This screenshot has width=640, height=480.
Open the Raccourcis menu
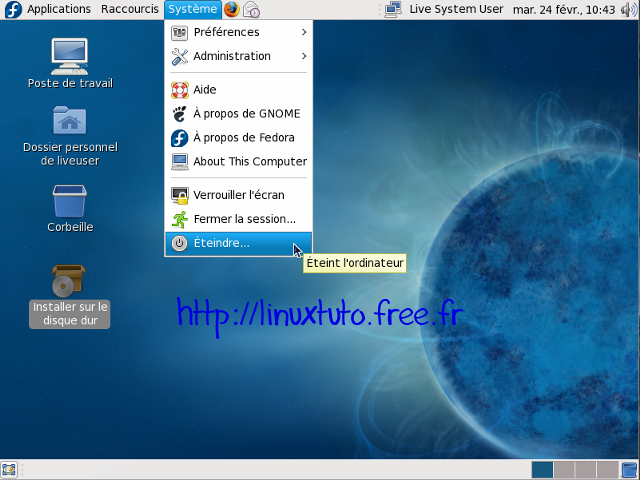(130, 9)
